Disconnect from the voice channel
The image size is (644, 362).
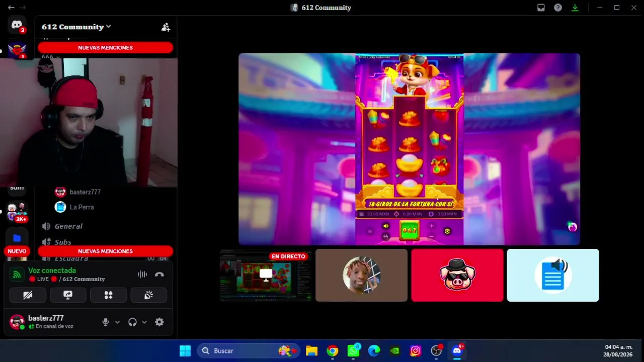point(159,275)
